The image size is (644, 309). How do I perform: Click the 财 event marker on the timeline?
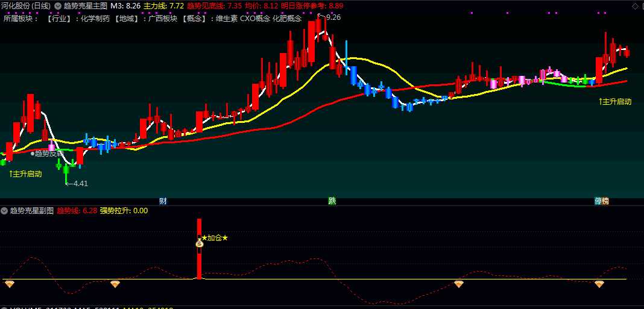click(163, 201)
